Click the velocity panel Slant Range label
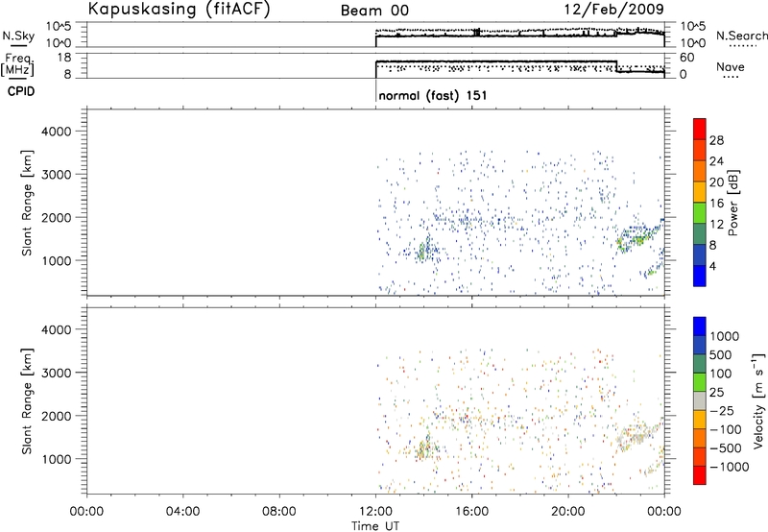 [27, 401]
